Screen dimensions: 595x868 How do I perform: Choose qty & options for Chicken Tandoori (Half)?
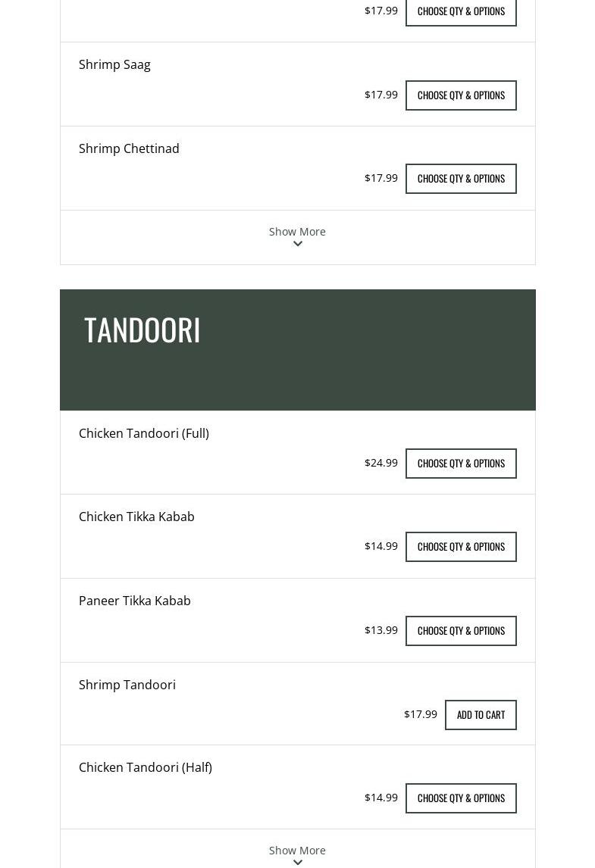(461, 798)
